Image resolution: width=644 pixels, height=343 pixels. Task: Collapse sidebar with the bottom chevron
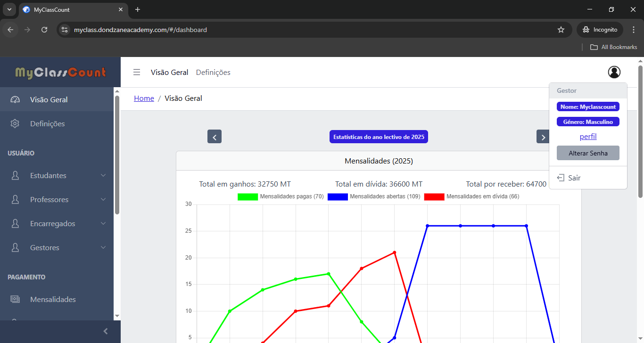click(x=106, y=331)
